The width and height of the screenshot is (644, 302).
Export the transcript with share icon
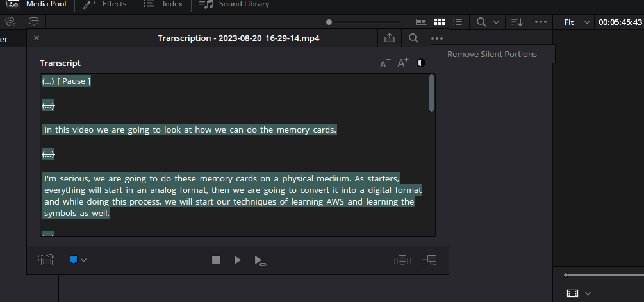click(x=390, y=38)
